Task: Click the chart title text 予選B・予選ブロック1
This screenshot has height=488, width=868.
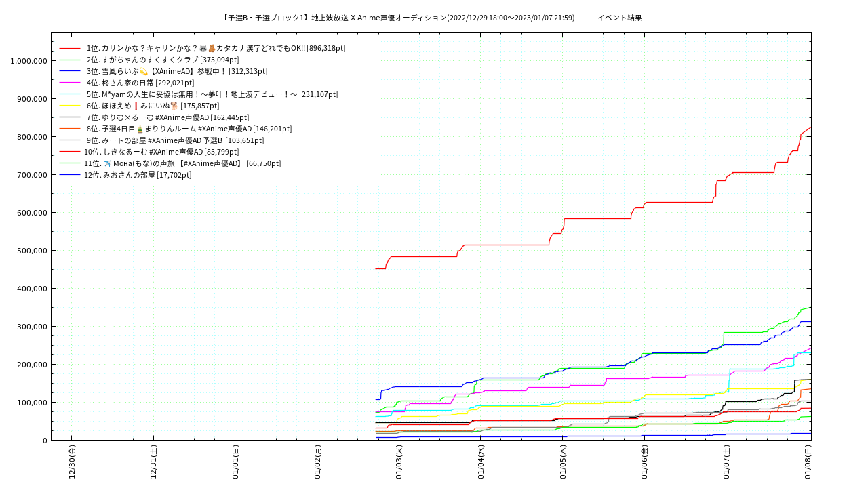Action: (x=266, y=18)
